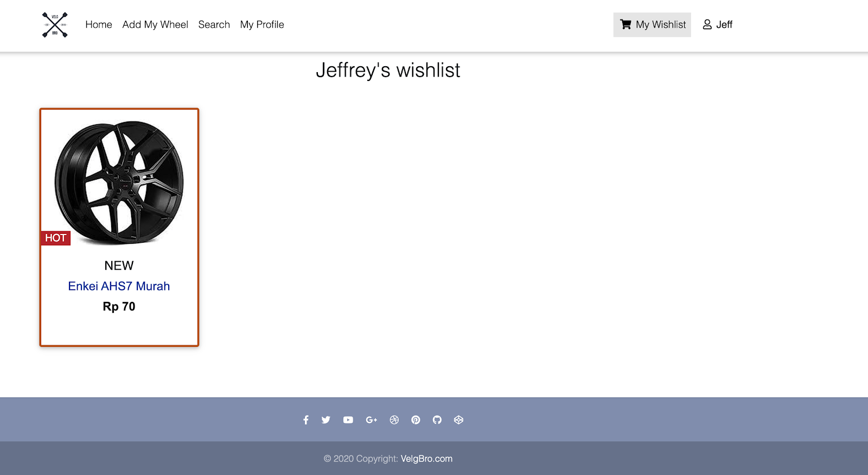This screenshot has height=475, width=868.
Task: Select the black wheel product image
Action: pyautogui.click(x=119, y=182)
